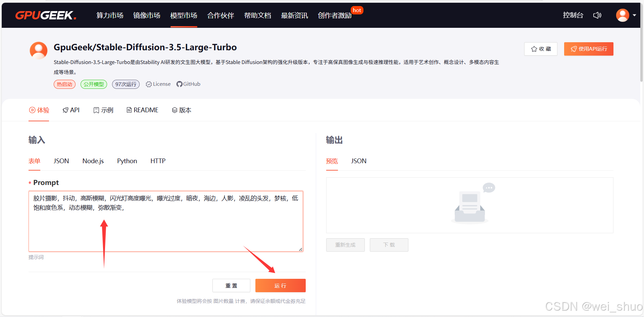The width and height of the screenshot is (644, 317).
Task: Select the 预览 output tab
Action: point(332,161)
